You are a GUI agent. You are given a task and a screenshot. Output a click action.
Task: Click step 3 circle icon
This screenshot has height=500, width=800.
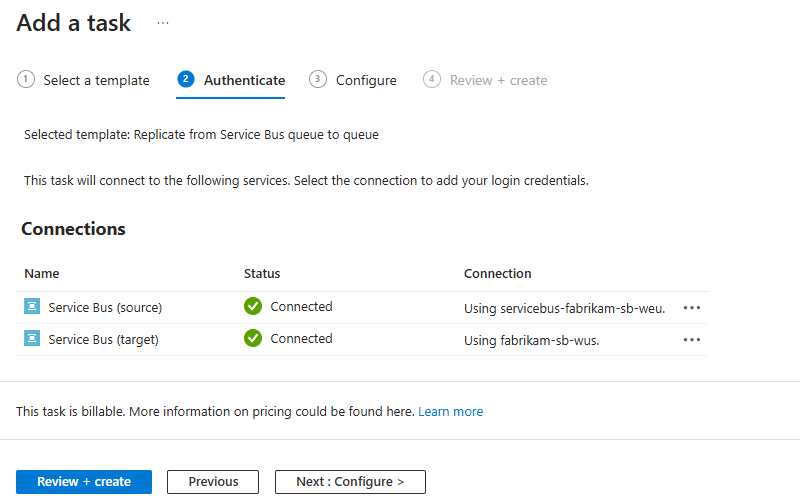click(318, 80)
